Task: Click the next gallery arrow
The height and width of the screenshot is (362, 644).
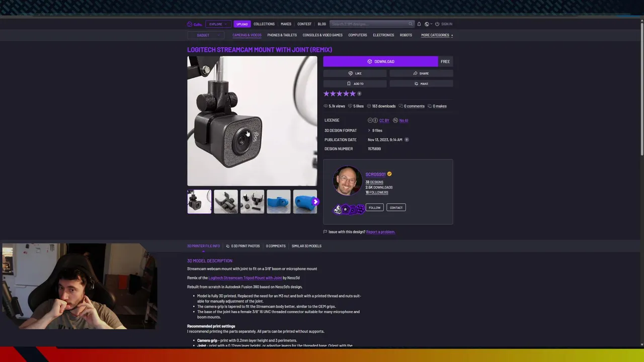Action: click(315, 202)
